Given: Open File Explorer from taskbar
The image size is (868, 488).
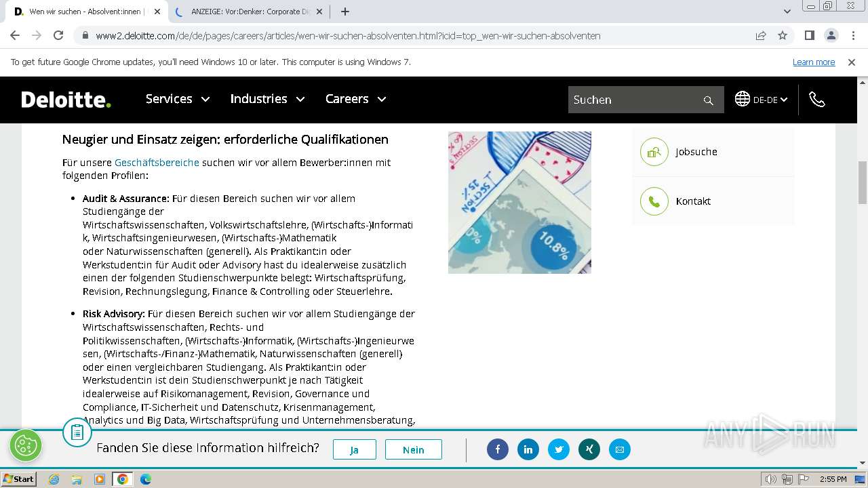Looking at the screenshot, I should coord(77,479).
